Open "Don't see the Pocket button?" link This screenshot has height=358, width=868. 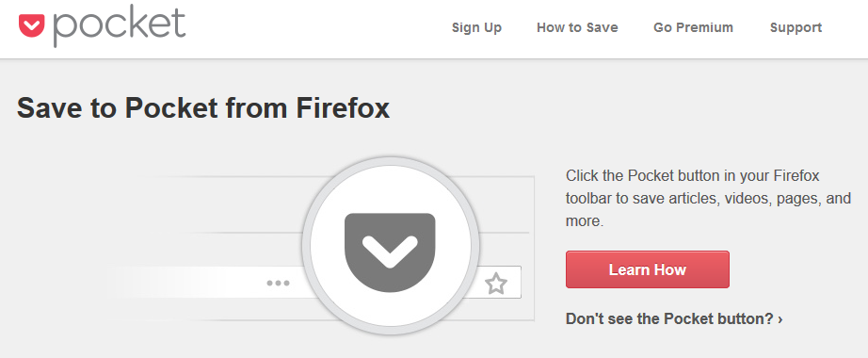coord(669,319)
